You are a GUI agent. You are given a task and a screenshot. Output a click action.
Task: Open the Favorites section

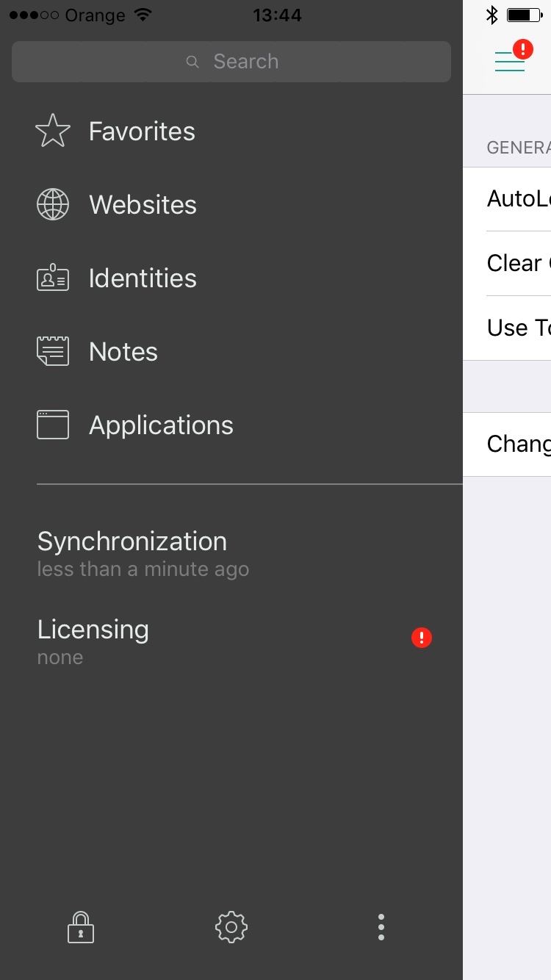click(142, 131)
